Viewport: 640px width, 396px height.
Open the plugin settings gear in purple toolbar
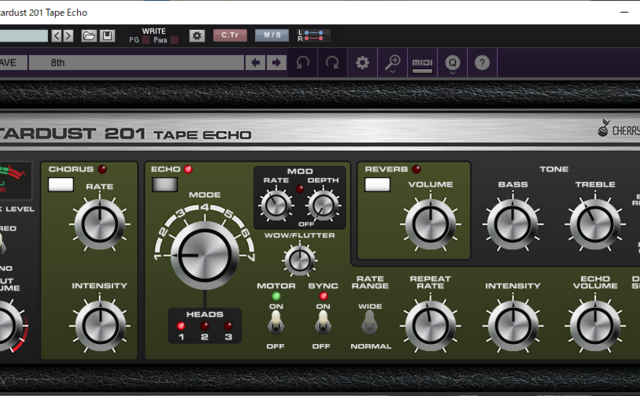[x=362, y=62]
